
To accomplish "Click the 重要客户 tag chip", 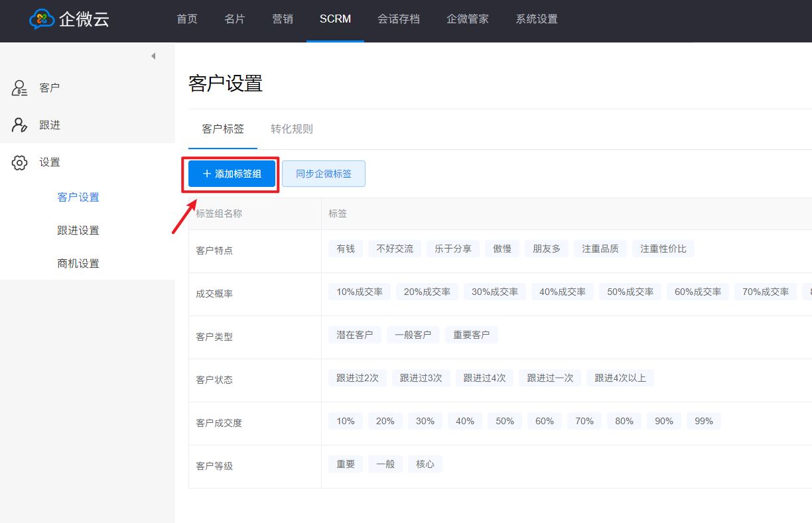I will click(x=472, y=335).
